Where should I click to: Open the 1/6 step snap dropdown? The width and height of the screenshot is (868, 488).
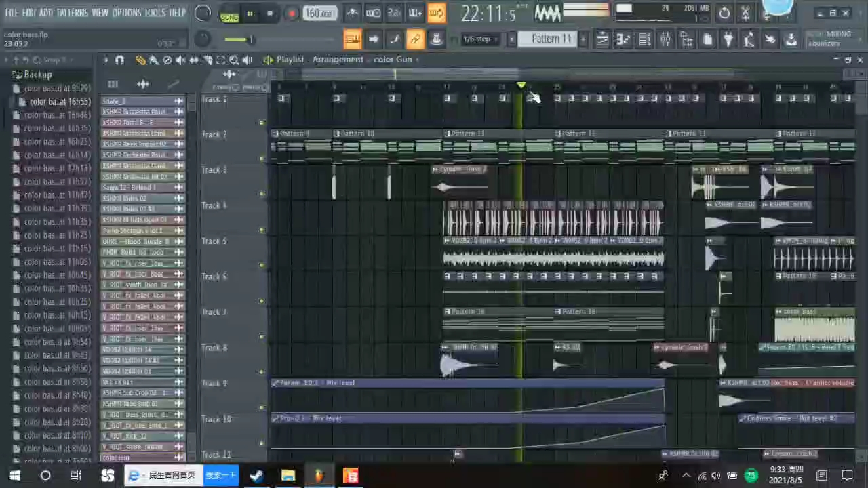pyautogui.click(x=480, y=39)
